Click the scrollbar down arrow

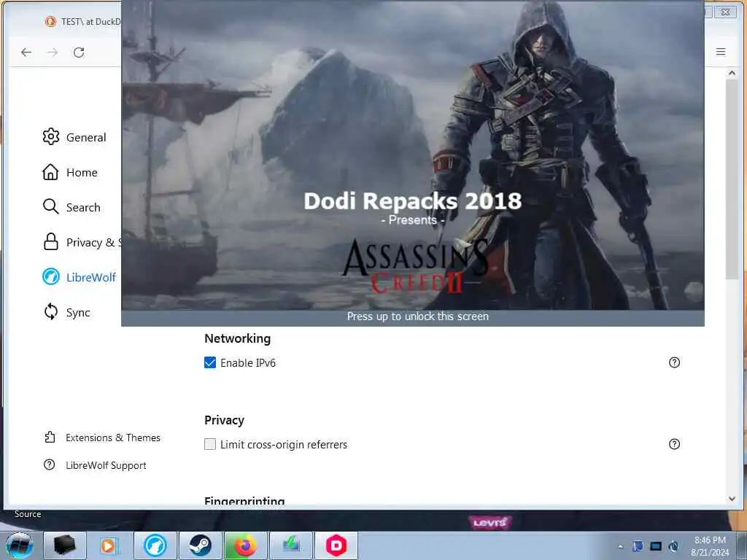(x=732, y=499)
